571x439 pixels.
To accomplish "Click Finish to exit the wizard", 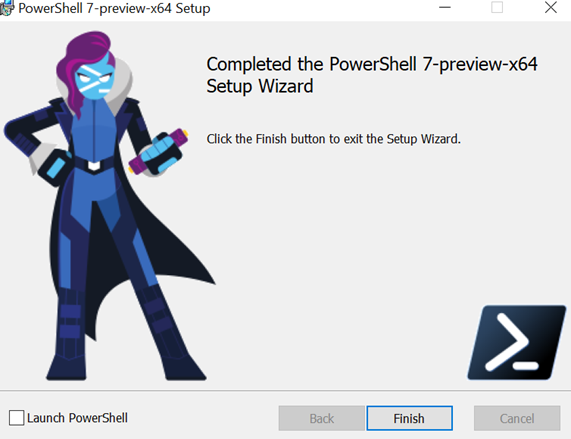I will (409, 418).
